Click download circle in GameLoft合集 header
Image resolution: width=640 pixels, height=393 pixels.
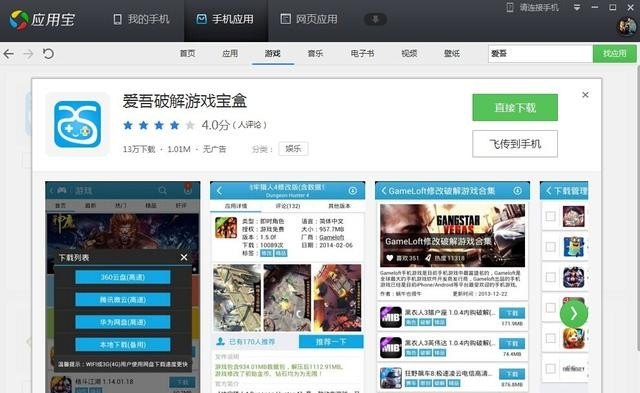tap(518, 191)
